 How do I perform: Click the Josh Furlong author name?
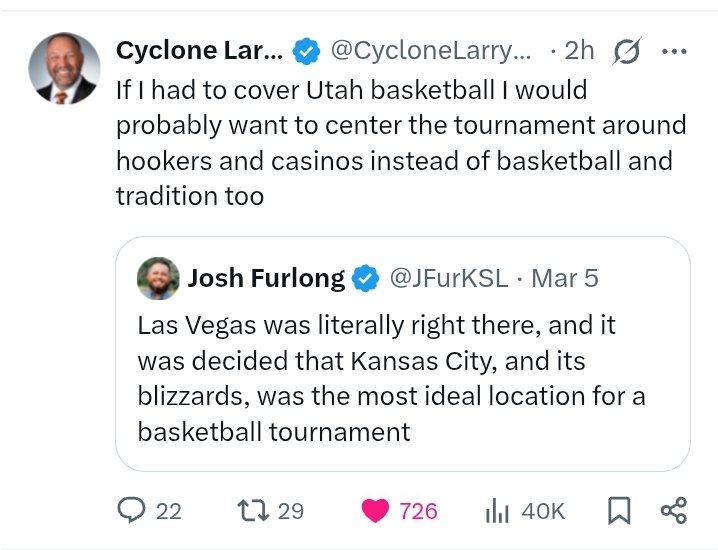(x=266, y=278)
